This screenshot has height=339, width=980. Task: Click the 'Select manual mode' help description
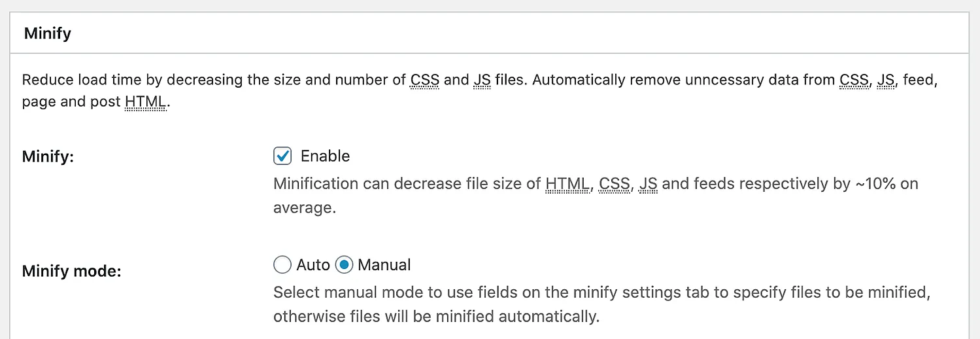pyautogui.click(x=601, y=304)
